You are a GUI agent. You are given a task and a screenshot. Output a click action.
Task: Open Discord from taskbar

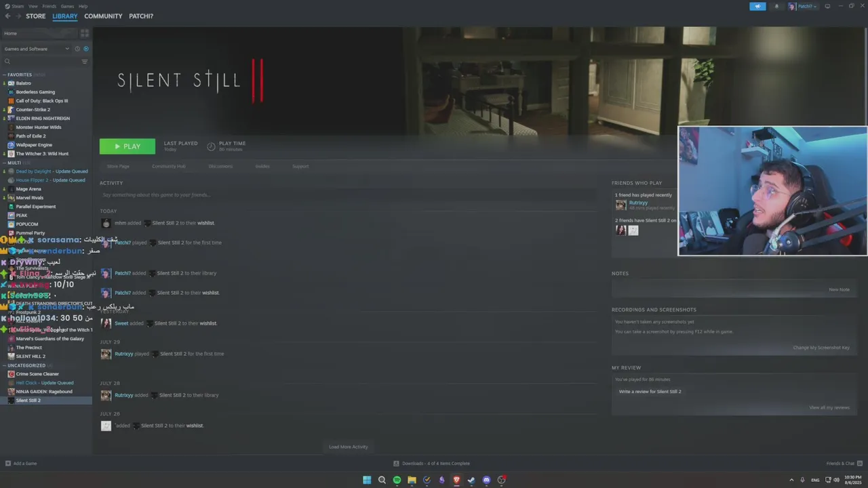tap(486, 480)
